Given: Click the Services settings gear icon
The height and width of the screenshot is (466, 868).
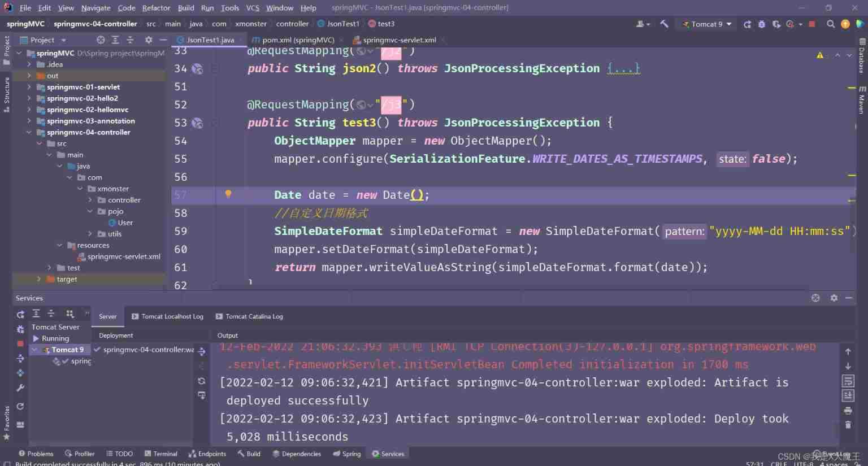Looking at the screenshot, I should pos(834,298).
